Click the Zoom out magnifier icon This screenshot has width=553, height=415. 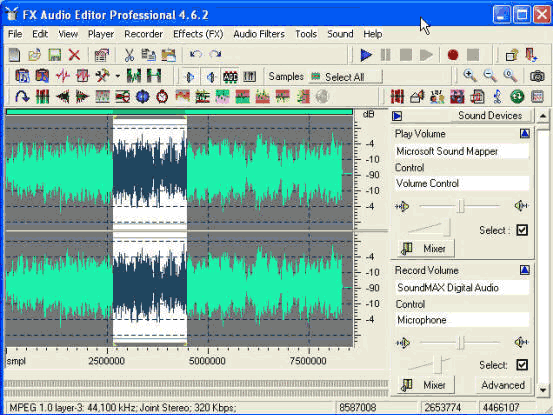coord(490,75)
